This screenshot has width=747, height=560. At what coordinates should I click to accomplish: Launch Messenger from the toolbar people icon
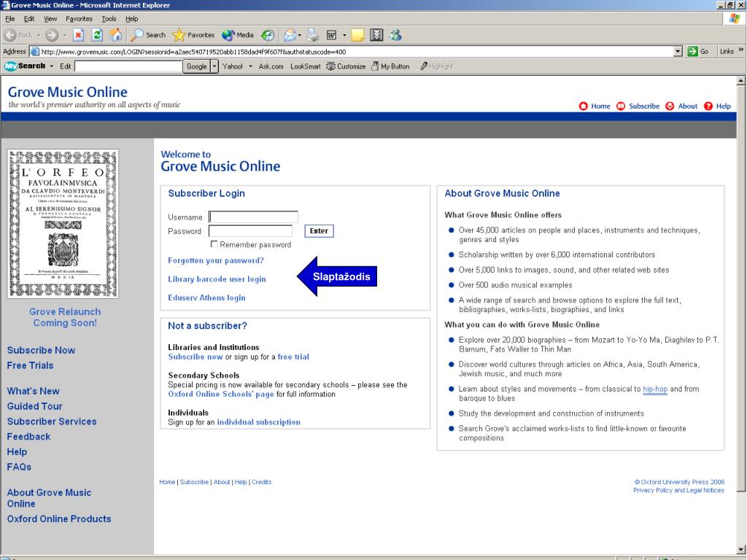pos(395,35)
